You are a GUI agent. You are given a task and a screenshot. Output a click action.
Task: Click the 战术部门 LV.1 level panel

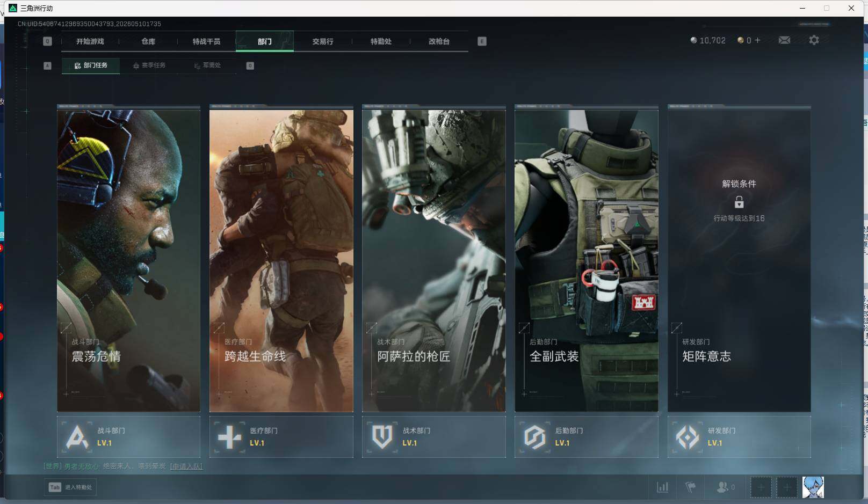coord(434,437)
